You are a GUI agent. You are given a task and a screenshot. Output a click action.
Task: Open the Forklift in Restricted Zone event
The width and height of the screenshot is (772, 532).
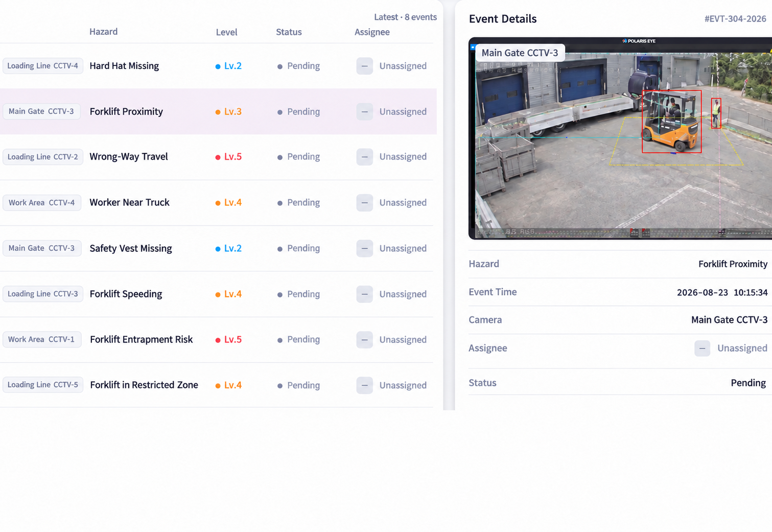[217, 385]
